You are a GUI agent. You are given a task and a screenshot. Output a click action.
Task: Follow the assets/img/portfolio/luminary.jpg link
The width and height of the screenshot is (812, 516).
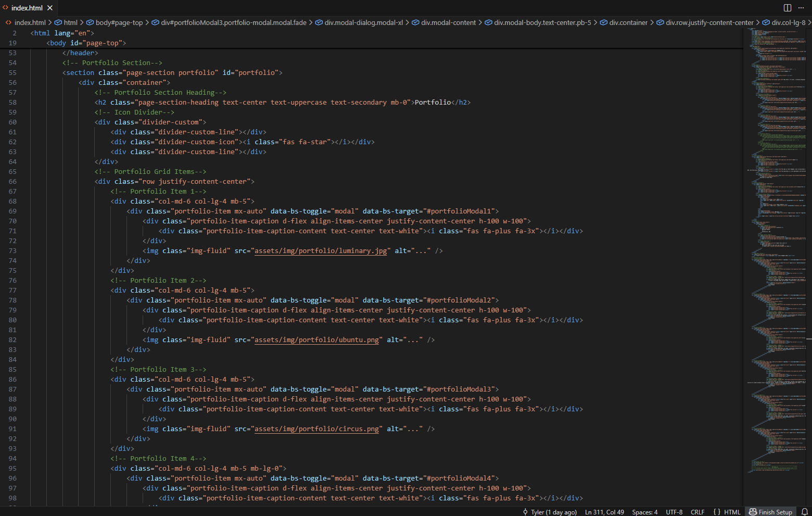[321, 250]
